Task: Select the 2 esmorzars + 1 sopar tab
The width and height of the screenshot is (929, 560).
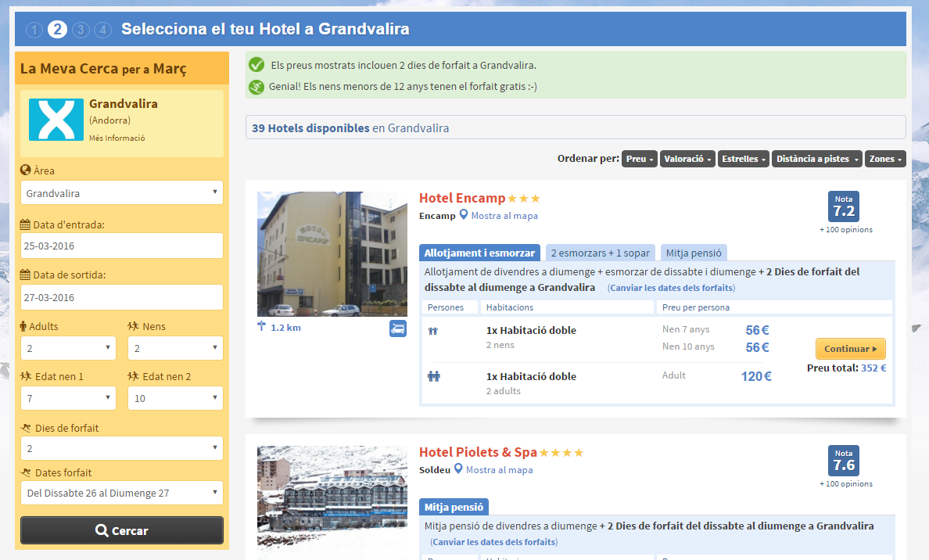Action: click(601, 253)
